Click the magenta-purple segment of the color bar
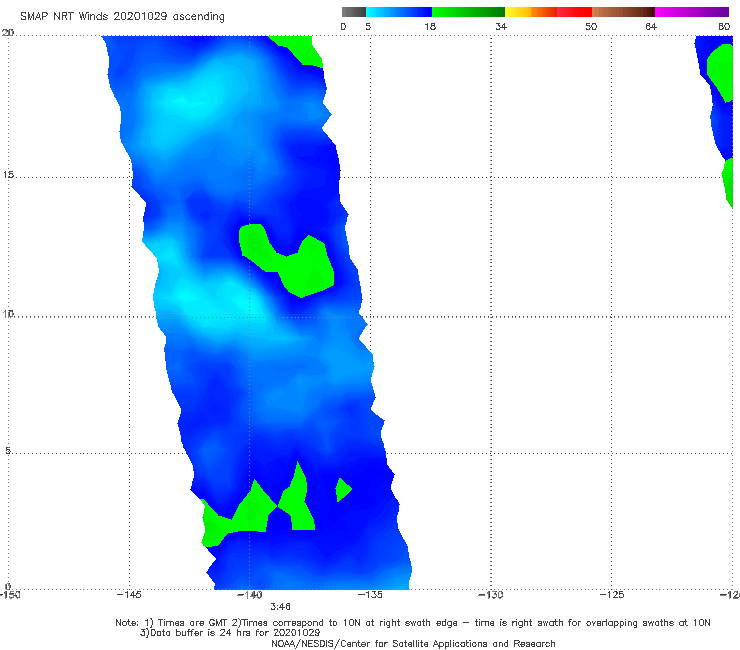 pyautogui.click(x=692, y=12)
